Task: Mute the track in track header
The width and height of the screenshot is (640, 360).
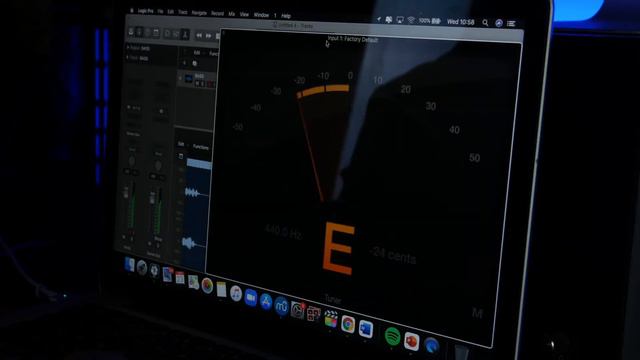Action: pos(198,84)
